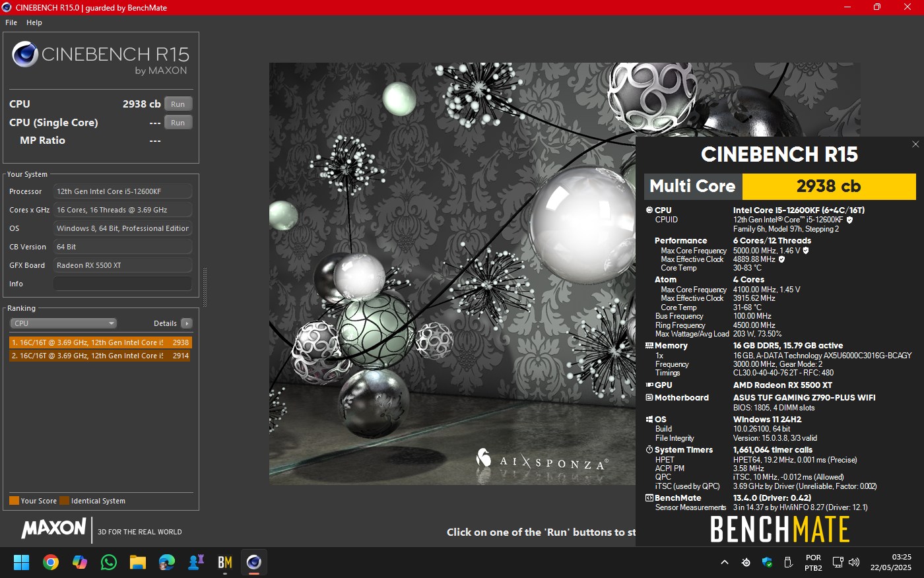
Task: Open the clock showing 03:25 22/05/2025
Action: coord(891,562)
